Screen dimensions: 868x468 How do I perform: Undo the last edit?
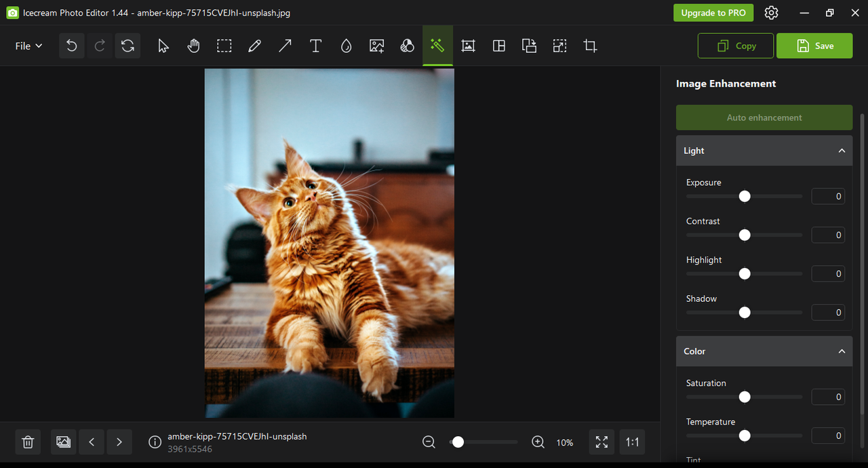click(x=72, y=45)
